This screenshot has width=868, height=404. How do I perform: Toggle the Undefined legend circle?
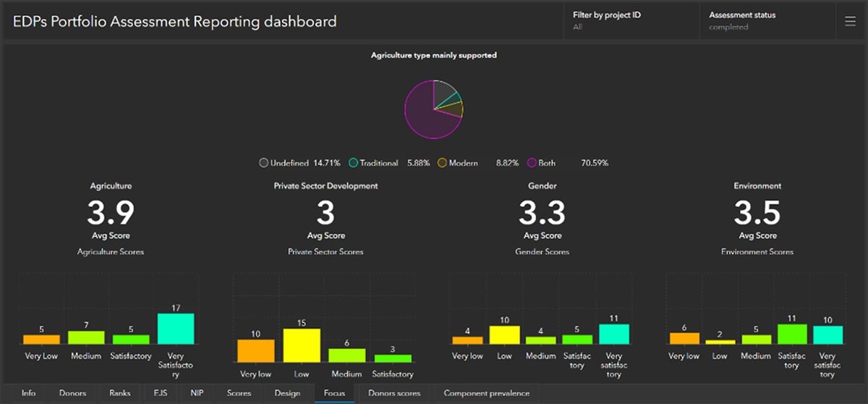click(264, 163)
